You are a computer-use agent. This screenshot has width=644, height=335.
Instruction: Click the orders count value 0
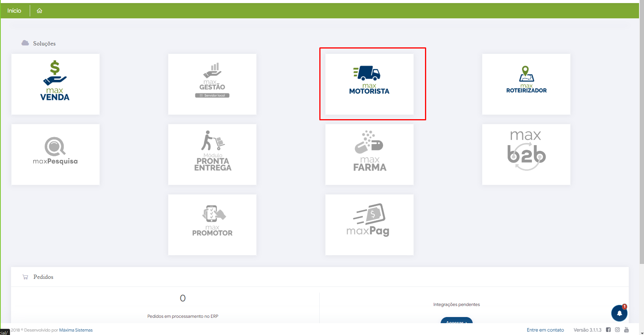[183, 298]
